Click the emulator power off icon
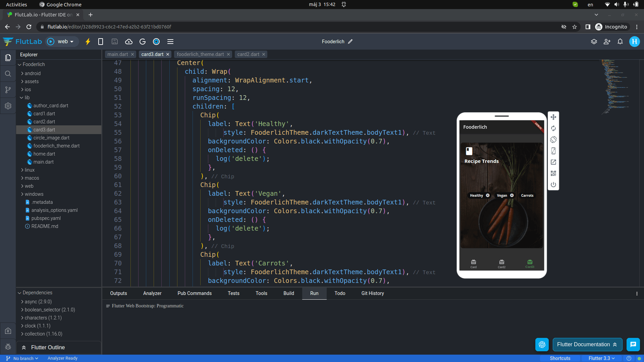644x362 pixels. pyautogui.click(x=553, y=185)
